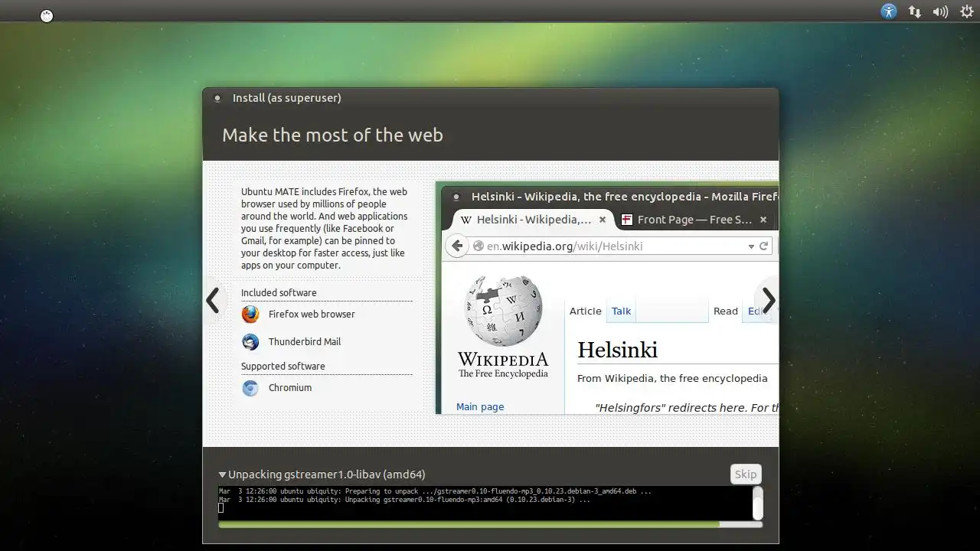The image size is (980, 551).
Task: Select the Helsinki - Wikipedia browser tab
Action: pyautogui.click(x=533, y=220)
